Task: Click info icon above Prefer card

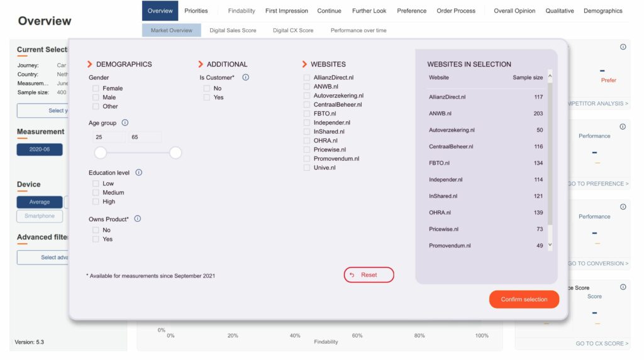Action: 623,46
